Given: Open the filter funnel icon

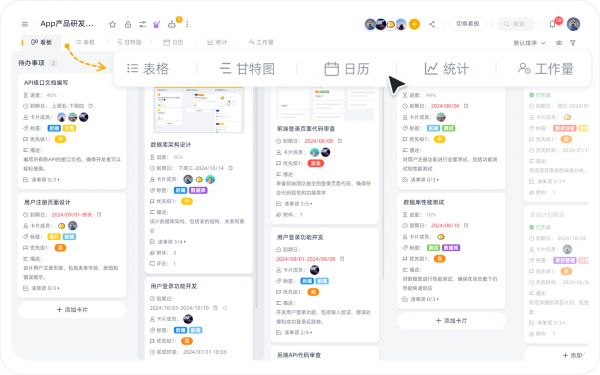Looking at the screenshot, I should coord(573,43).
